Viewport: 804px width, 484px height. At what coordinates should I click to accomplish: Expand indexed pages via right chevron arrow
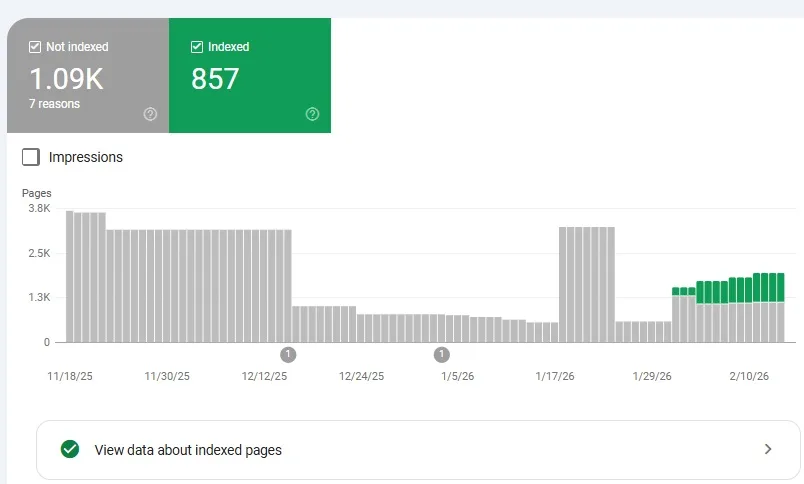(x=768, y=450)
